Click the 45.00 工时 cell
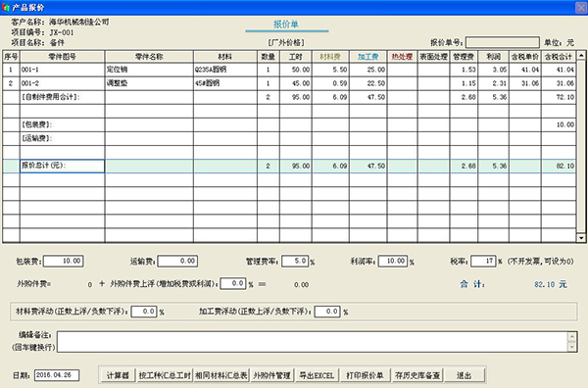The height and width of the screenshot is (388, 588). click(x=296, y=83)
